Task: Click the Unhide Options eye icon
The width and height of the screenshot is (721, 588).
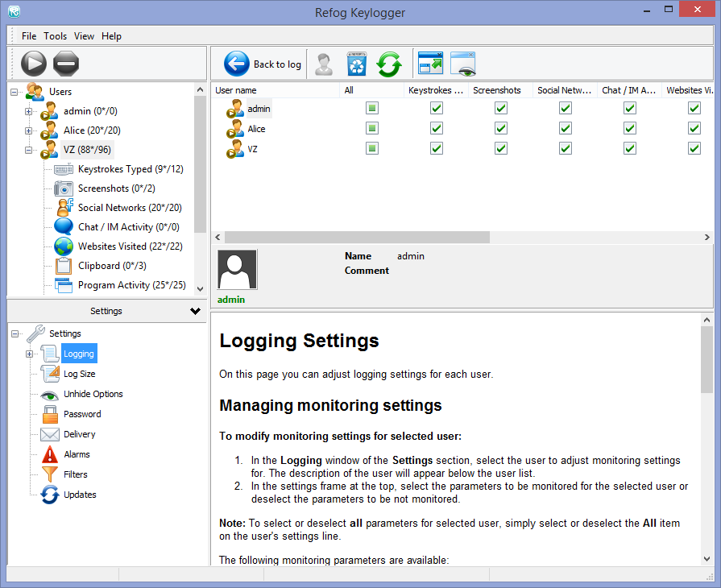Action: pyautogui.click(x=50, y=395)
